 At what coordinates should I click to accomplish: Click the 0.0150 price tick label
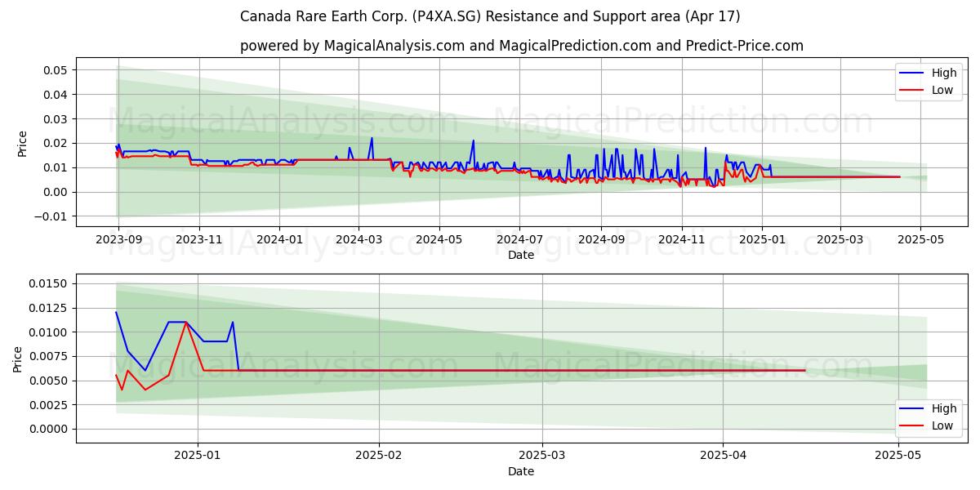(x=50, y=283)
